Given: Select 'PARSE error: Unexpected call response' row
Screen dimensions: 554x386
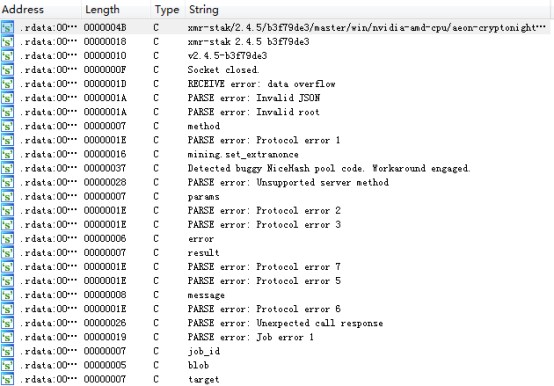Looking at the screenshot, I should [276, 323].
